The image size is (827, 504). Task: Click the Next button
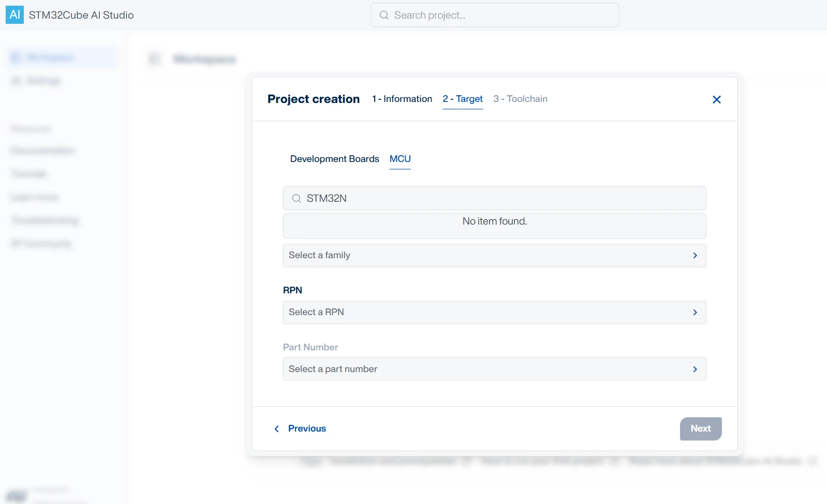coord(701,428)
